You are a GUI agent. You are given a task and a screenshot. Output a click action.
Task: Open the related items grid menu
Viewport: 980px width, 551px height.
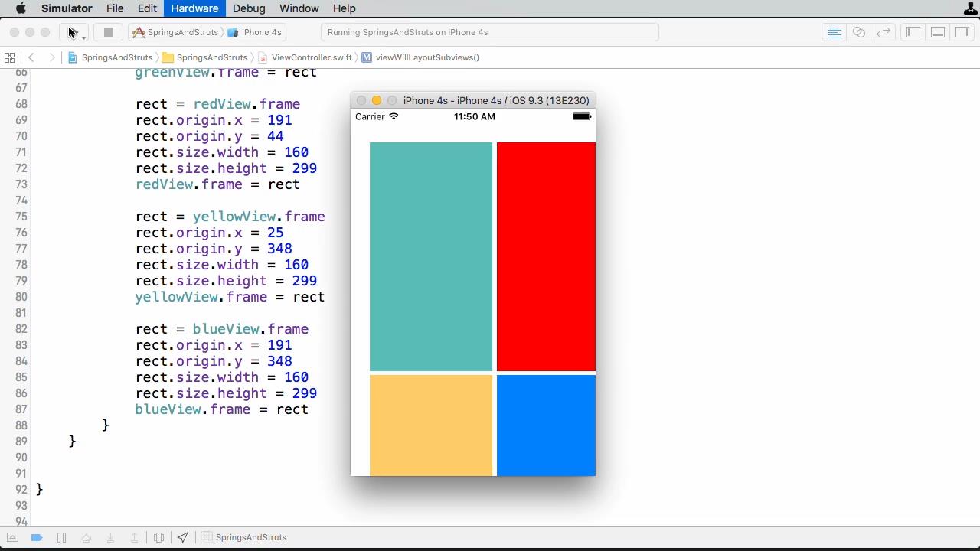[x=9, y=57]
